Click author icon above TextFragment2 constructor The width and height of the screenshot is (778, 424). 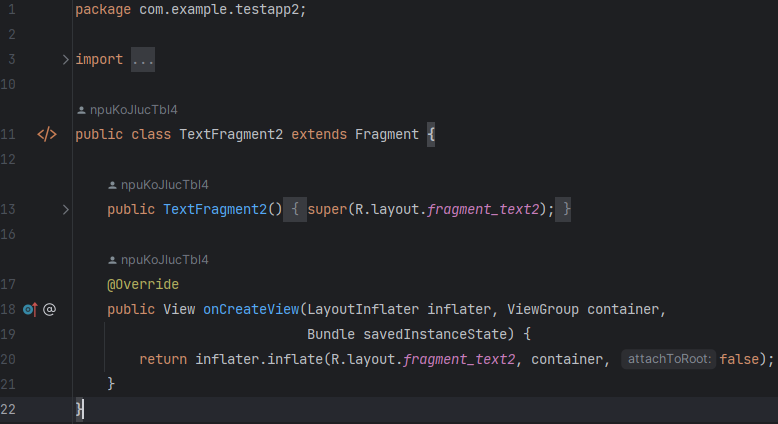(x=112, y=185)
